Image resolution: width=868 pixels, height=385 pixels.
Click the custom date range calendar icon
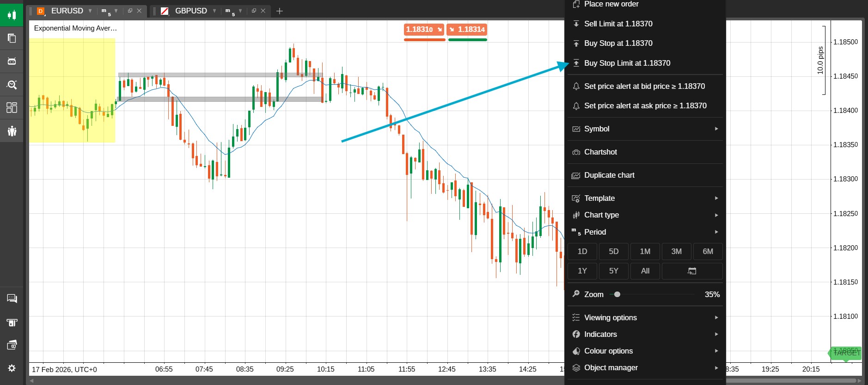point(692,271)
